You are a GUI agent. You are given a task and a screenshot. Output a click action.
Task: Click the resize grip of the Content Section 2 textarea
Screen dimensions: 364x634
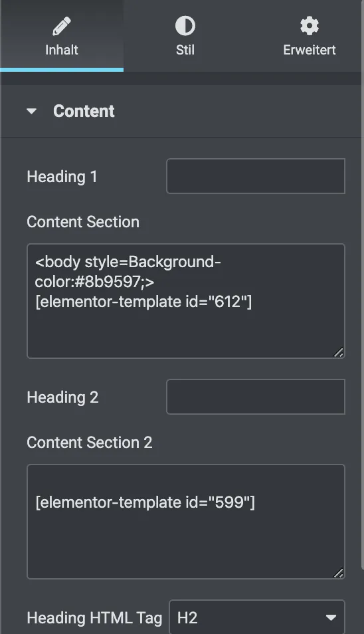339,573
